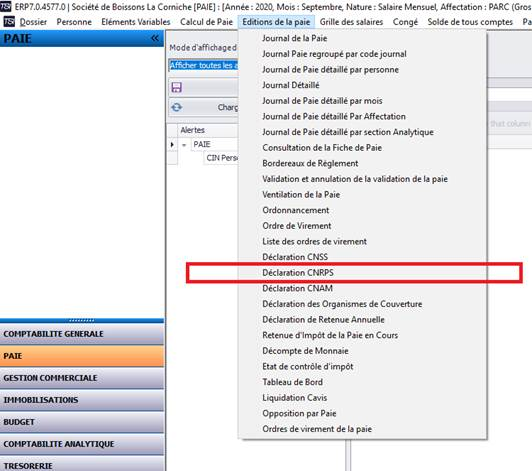Open the IMMOBILISATIONS module
This screenshot has width=532, height=471.
click(82, 400)
